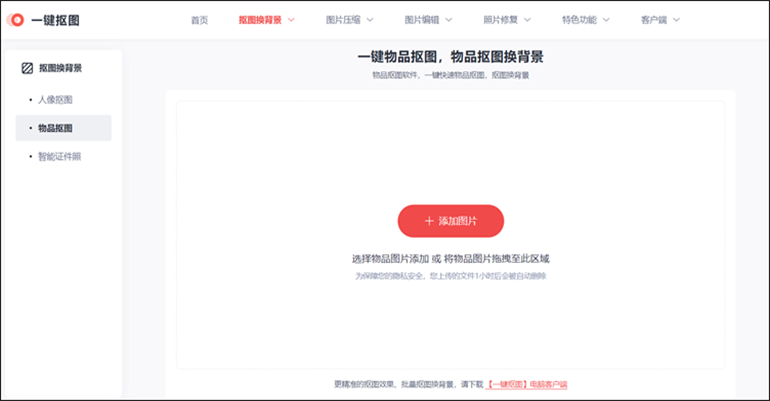Open the 照片修复 navigation menu
This screenshot has width=770, height=401.
[x=507, y=20]
